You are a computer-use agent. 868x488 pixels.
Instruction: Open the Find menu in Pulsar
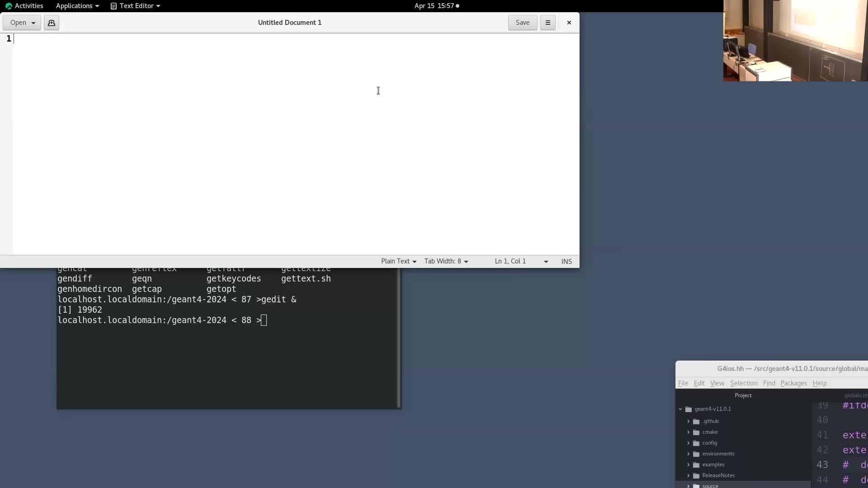pyautogui.click(x=769, y=383)
